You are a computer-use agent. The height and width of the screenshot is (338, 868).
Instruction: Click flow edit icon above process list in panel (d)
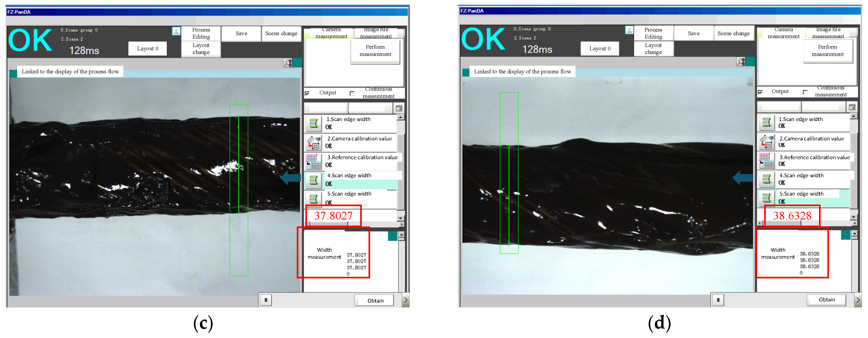(852, 107)
